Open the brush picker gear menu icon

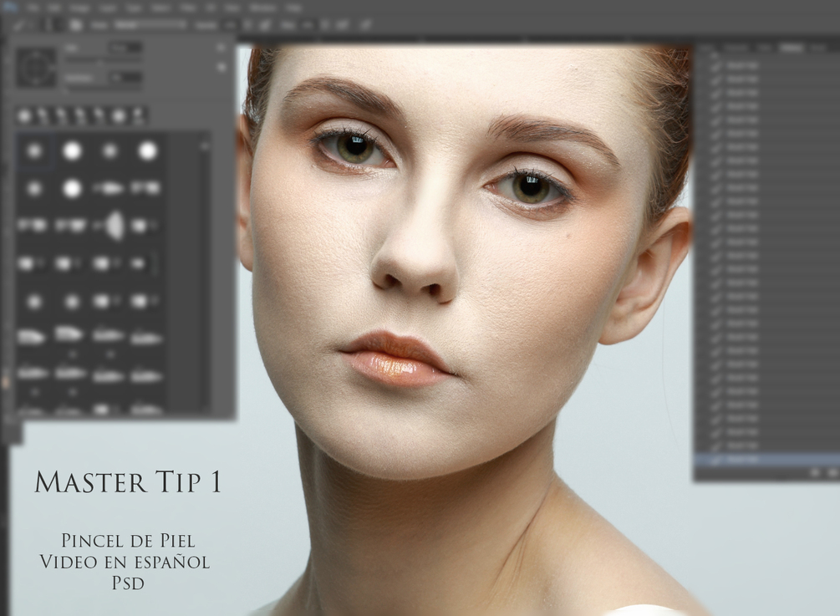(x=221, y=48)
